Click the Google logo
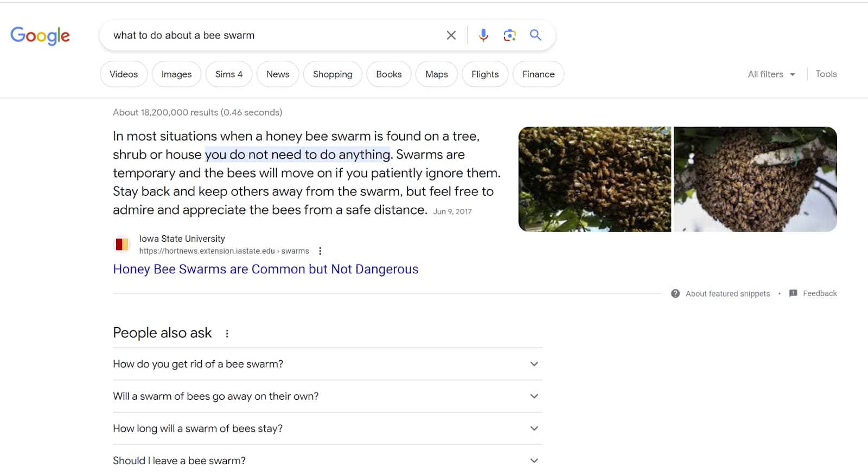This screenshot has height=474, width=868. 40,36
